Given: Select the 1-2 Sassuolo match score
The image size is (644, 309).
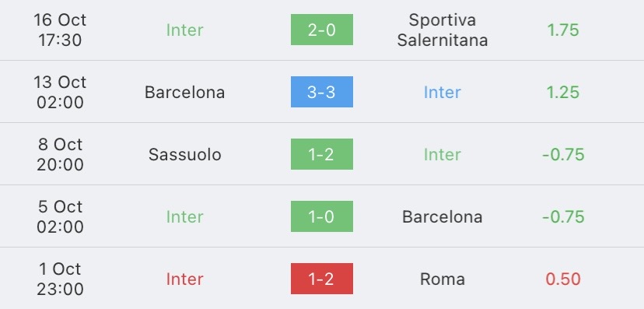Looking at the screenshot, I should tap(321, 154).
